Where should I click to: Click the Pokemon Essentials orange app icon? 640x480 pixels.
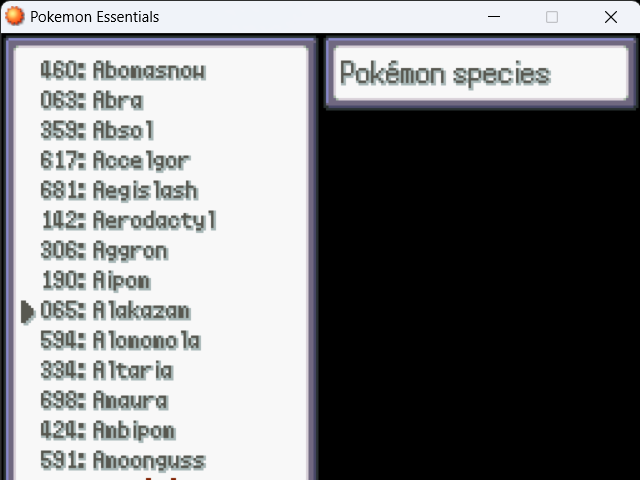15,16
